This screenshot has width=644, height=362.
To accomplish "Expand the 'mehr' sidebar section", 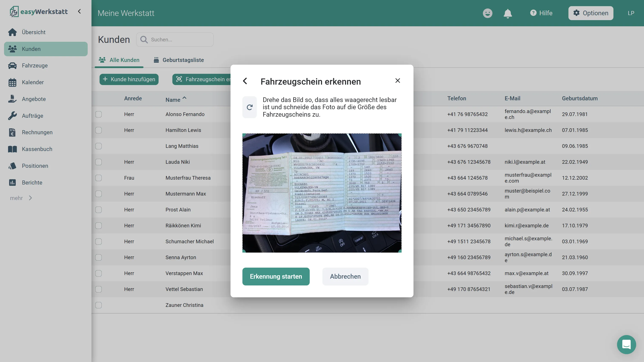I will point(21,198).
